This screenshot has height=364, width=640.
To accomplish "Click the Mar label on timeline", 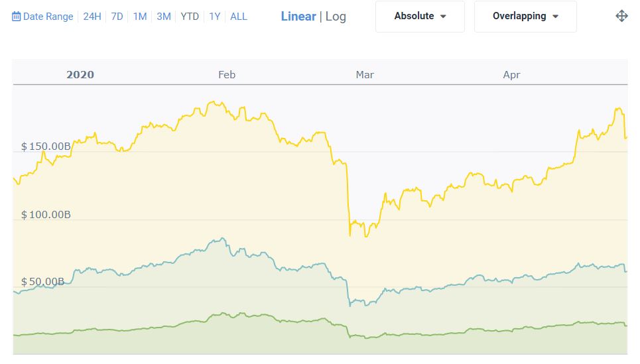I will tap(365, 75).
